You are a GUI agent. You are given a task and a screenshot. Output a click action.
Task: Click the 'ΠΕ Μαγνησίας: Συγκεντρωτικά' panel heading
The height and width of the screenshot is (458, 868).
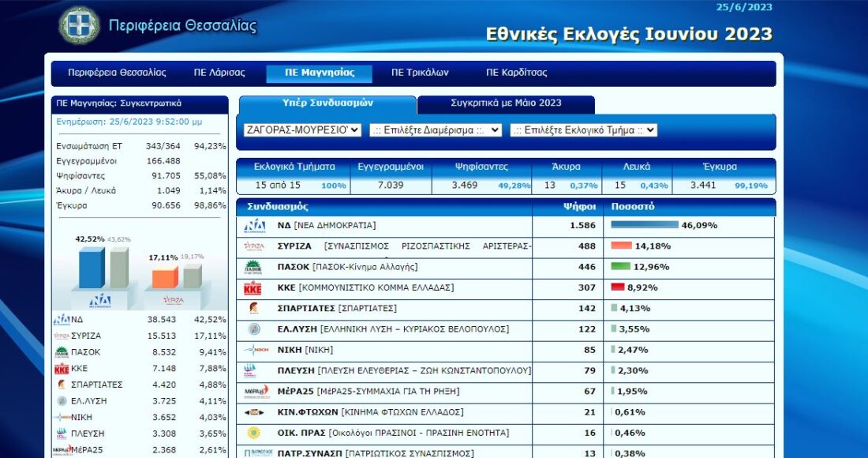tap(118, 103)
